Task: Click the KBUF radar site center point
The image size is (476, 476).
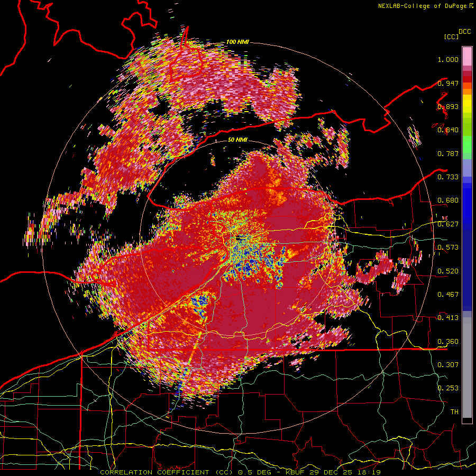Action: click(239, 239)
